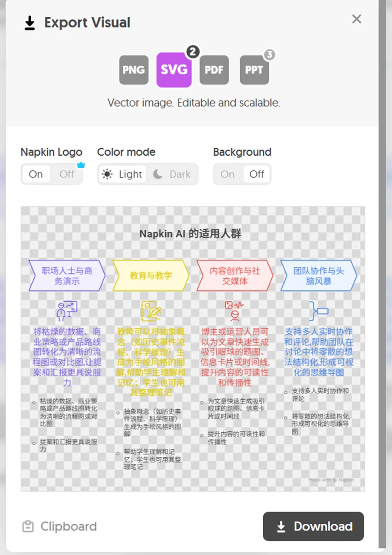Click the yellow paragraph starting 教师可以将抽象概念

151,362
